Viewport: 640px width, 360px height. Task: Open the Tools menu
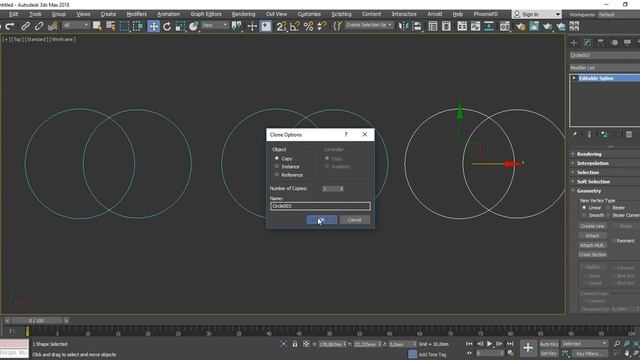pyautogui.click(x=35, y=14)
